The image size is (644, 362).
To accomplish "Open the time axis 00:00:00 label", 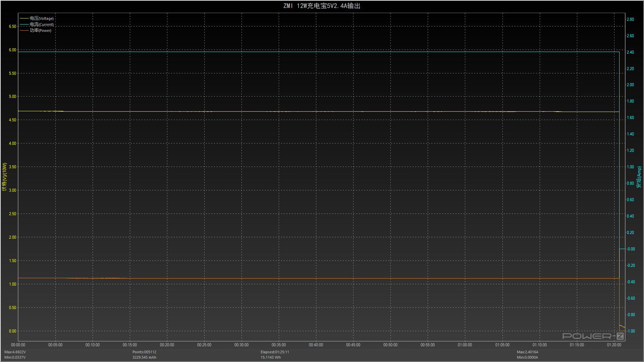I will coord(18,345).
